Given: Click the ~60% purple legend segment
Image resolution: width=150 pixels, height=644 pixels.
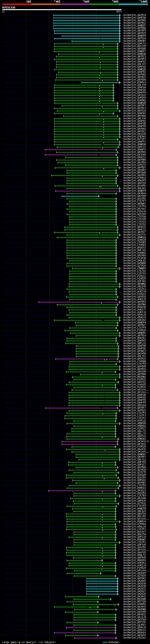Looking at the screenshot, I should tap(75, 4).
